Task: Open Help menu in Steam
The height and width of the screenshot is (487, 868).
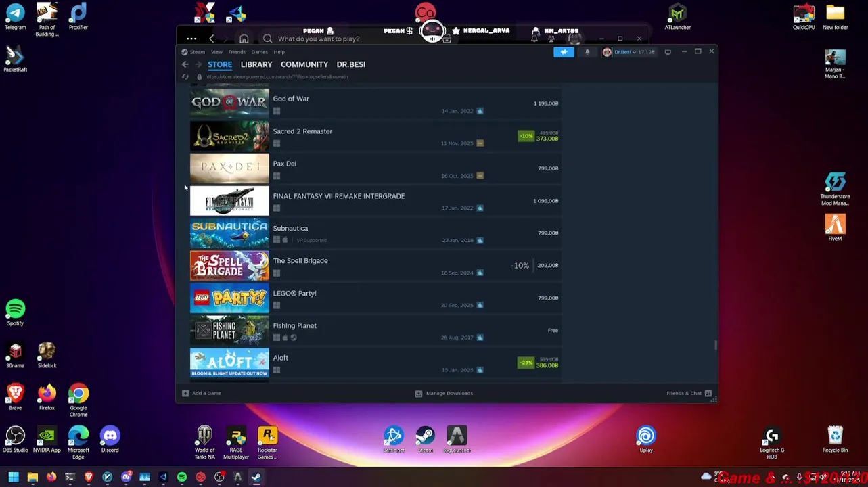Action: pyautogui.click(x=279, y=52)
